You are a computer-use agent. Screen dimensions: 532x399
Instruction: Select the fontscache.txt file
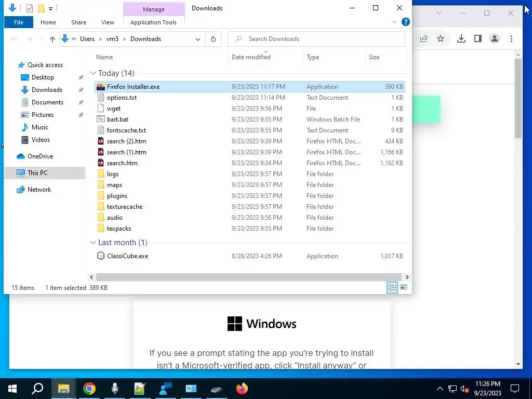tap(126, 130)
